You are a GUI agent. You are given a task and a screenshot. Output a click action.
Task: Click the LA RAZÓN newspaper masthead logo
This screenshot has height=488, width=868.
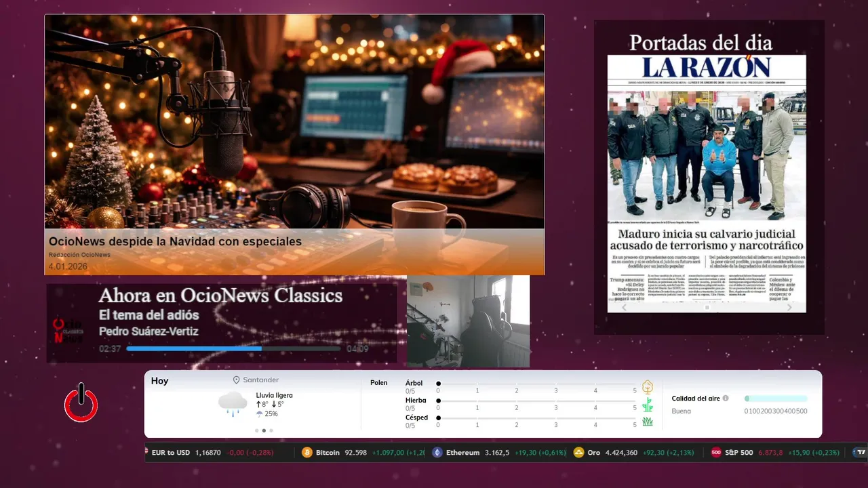(707, 67)
